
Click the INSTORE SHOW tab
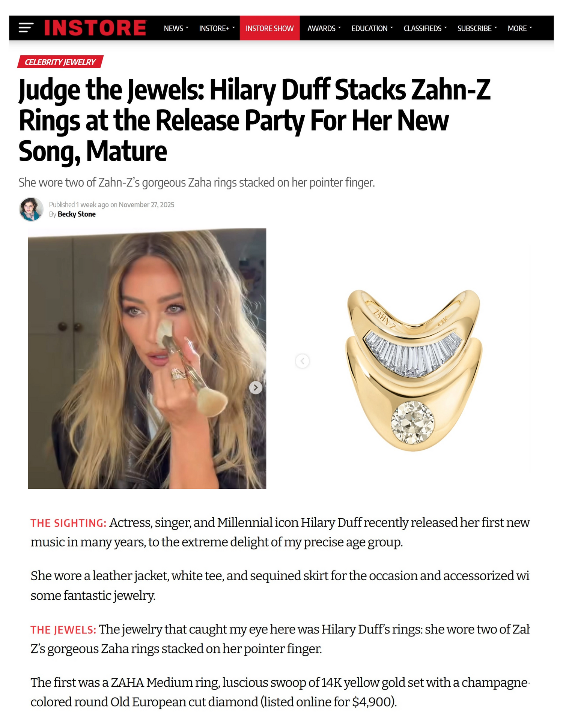point(269,28)
